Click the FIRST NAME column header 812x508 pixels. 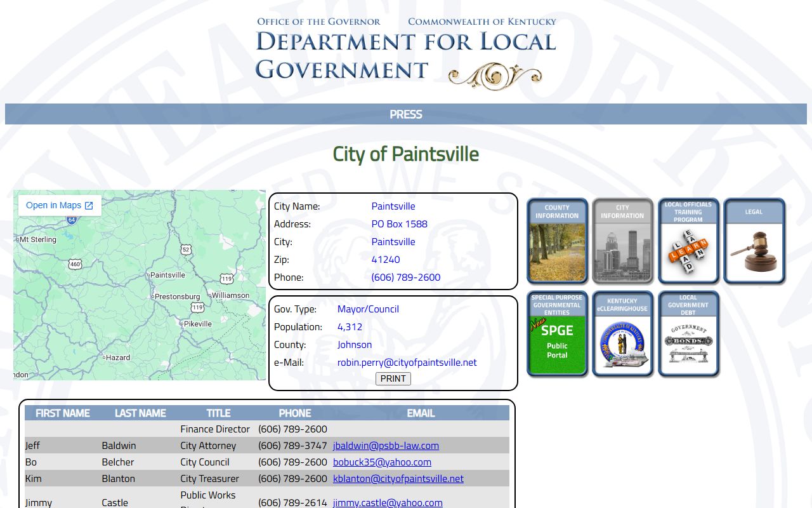pos(63,413)
